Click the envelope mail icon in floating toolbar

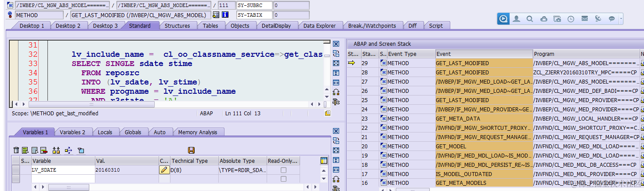pos(584,19)
